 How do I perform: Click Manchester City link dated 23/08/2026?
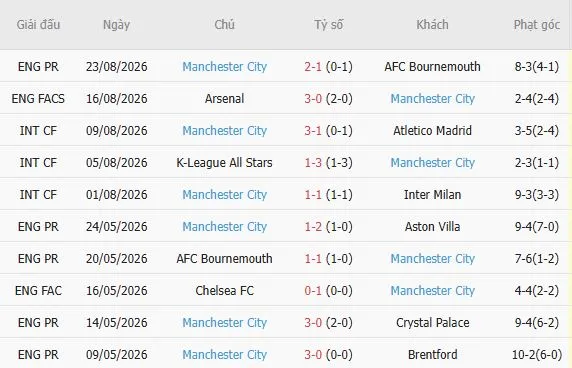pyautogui.click(x=224, y=67)
